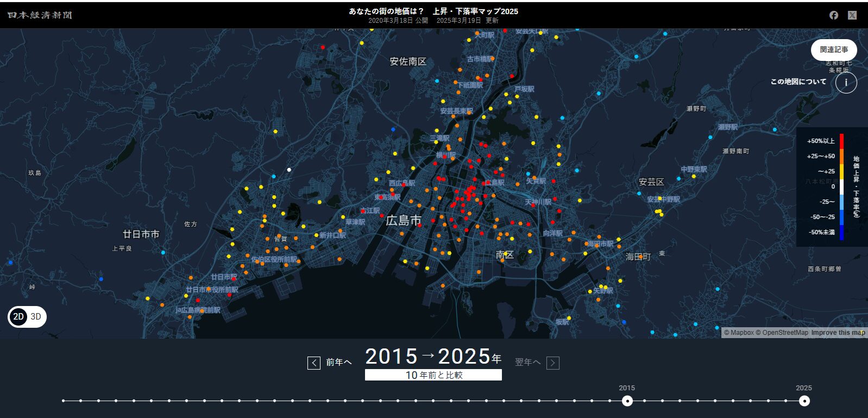The width and height of the screenshot is (868, 418).
Task: Go to previous year via 前年へ
Action: (338, 363)
